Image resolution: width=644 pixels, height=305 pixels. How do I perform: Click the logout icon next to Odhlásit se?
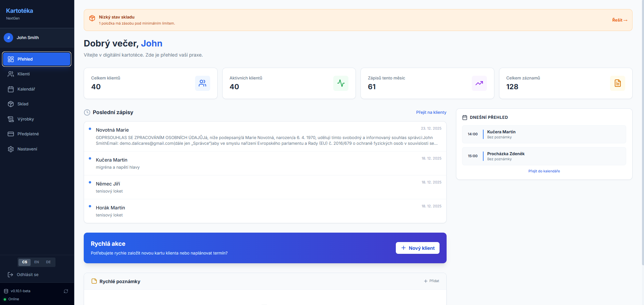(10, 275)
